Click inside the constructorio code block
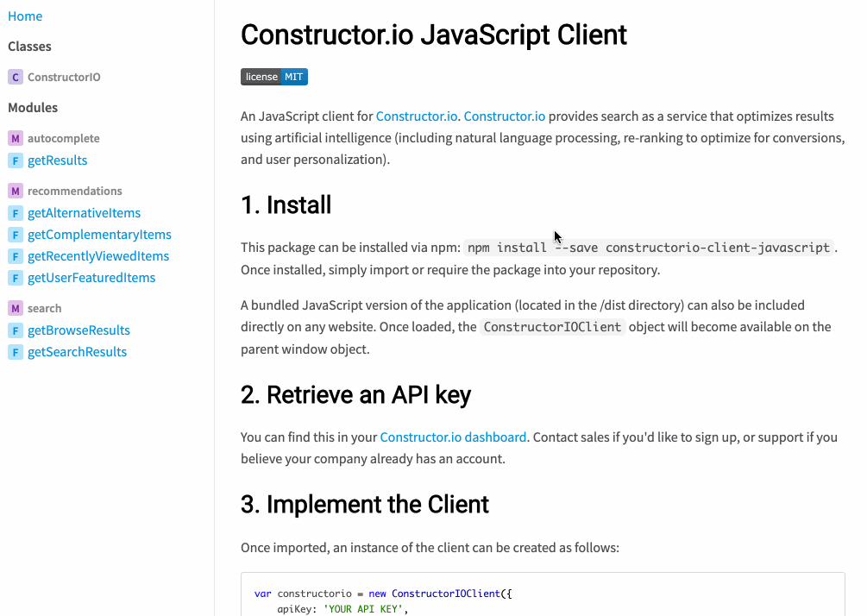Viewport: 867px width, 616px height. coord(543,594)
